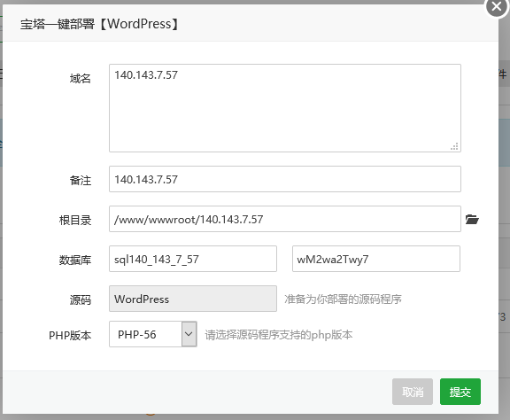
Task: Click inside the 域名 domain textarea
Action: click(285, 108)
